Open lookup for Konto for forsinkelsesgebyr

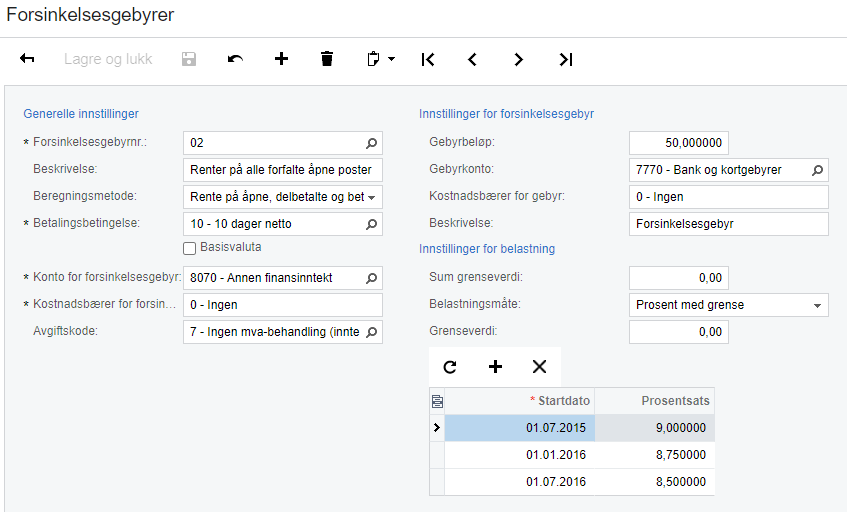pyautogui.click(x=372, y=278)
